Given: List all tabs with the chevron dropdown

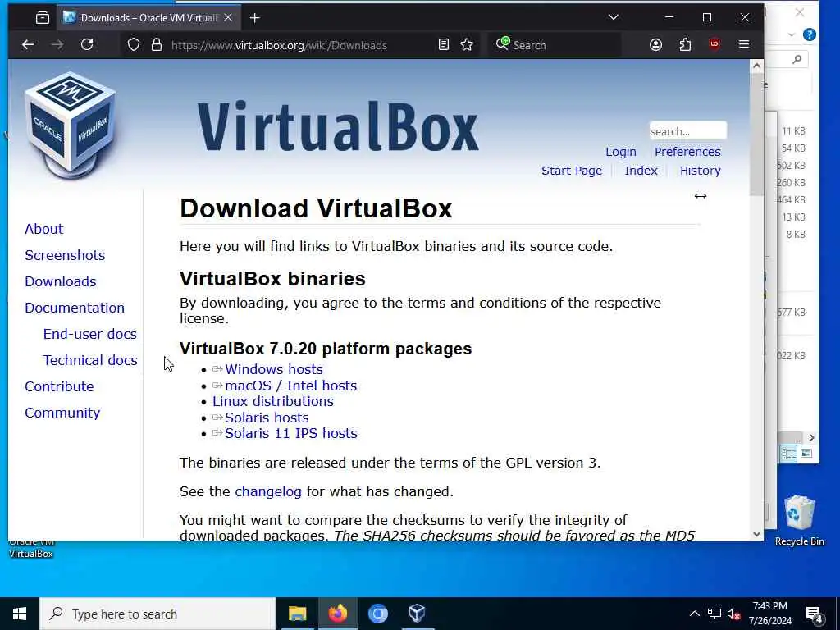Looking at the screenshot, I should (x=614, y=18).
